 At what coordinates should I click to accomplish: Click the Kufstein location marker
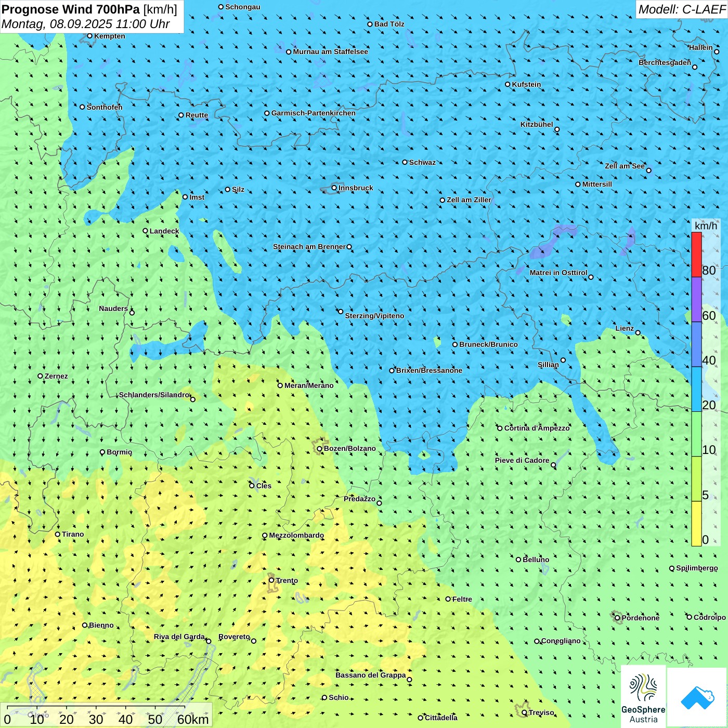click(x=508, y=84)
